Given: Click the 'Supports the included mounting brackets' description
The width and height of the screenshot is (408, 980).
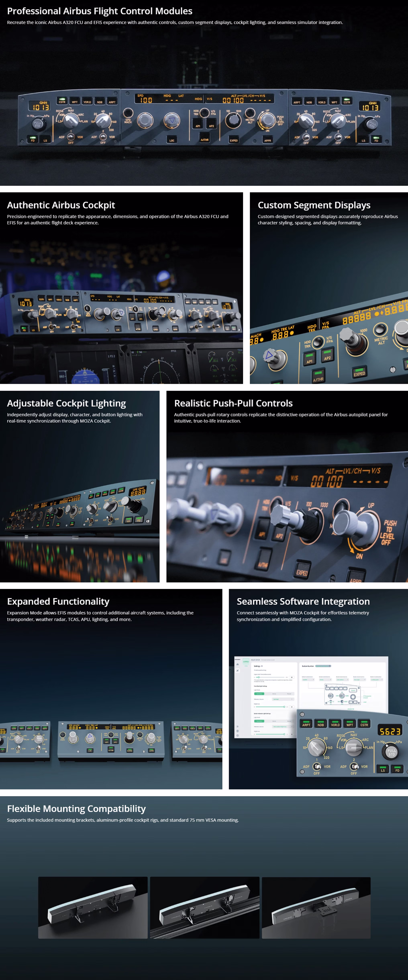Looking at the screenshot, I should [123, 820].
